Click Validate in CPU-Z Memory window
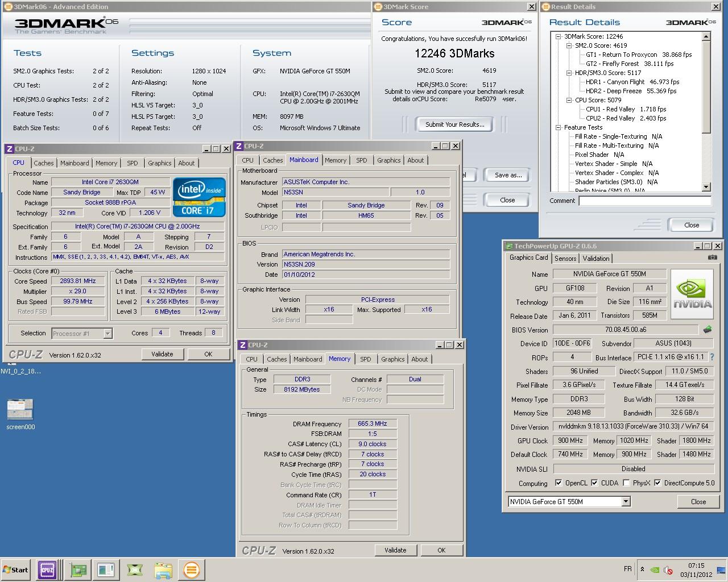Viewport: 728px width, 582px height. (395, 550)
